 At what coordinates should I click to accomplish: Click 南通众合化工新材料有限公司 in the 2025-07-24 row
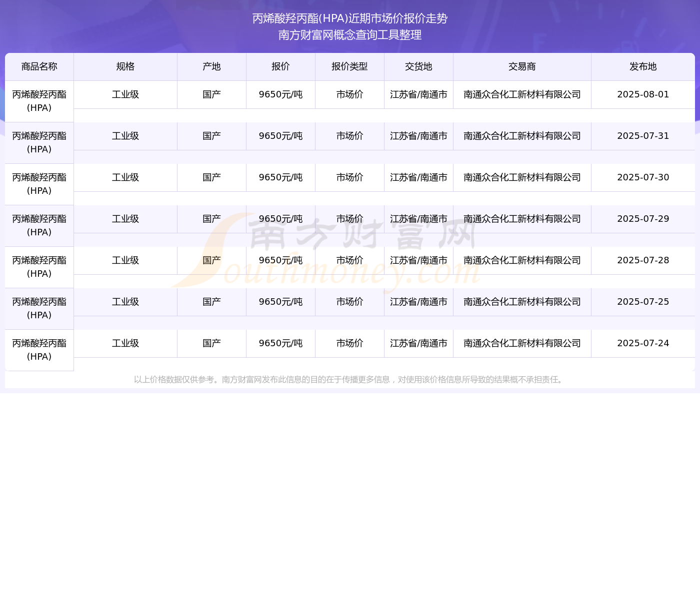(522, 343)
